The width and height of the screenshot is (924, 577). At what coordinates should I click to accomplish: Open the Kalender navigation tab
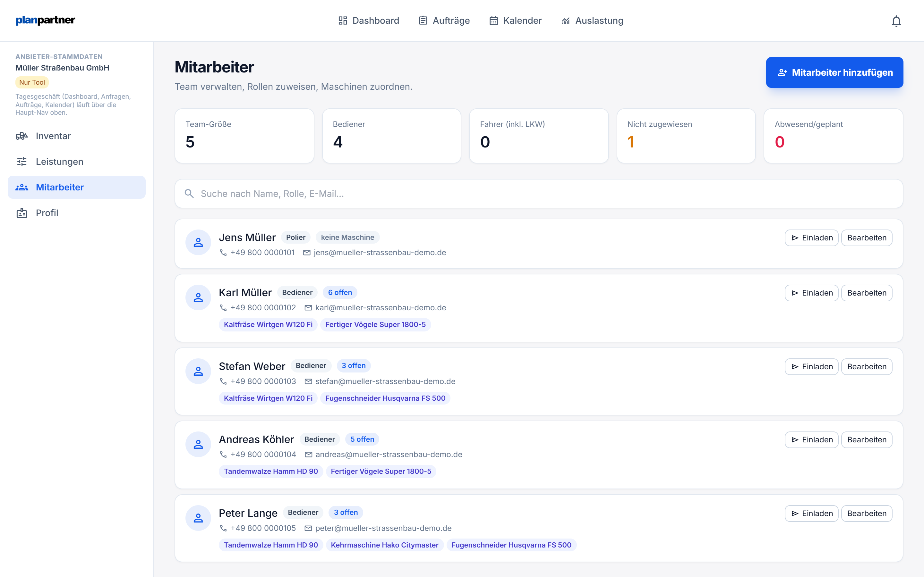pyautogui.click(x=516, y=21)
